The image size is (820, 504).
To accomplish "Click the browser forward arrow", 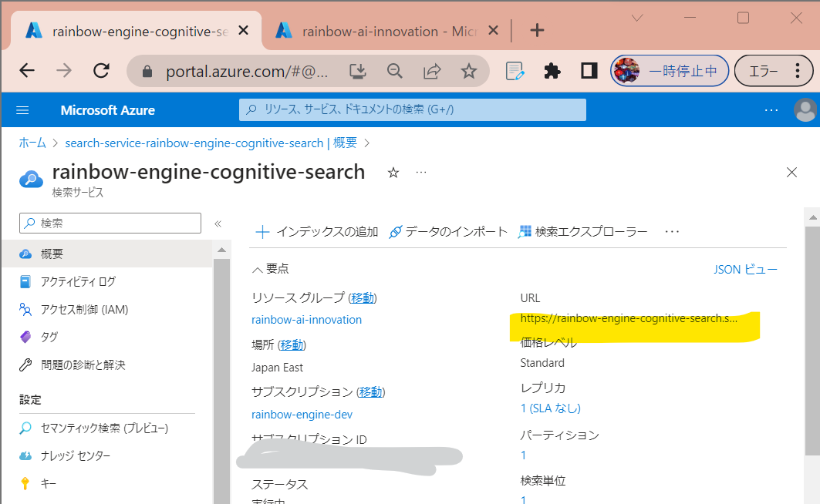I will tap(64, 70).
